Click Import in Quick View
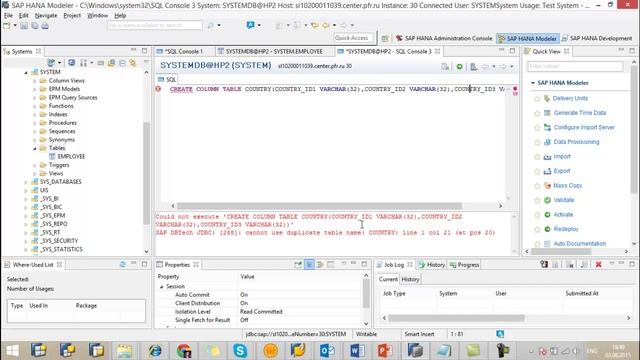Image resolution: width=640 pixels, height=360 pixels. tap(562, 156)
